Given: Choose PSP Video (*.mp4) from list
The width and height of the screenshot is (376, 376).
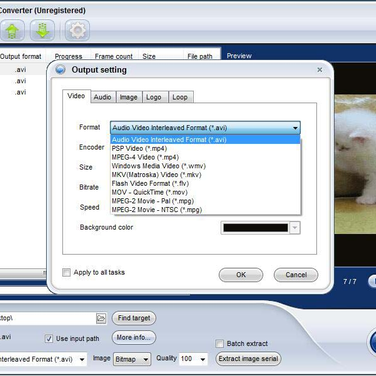Looking at the screenshot, I should (205, 149).
